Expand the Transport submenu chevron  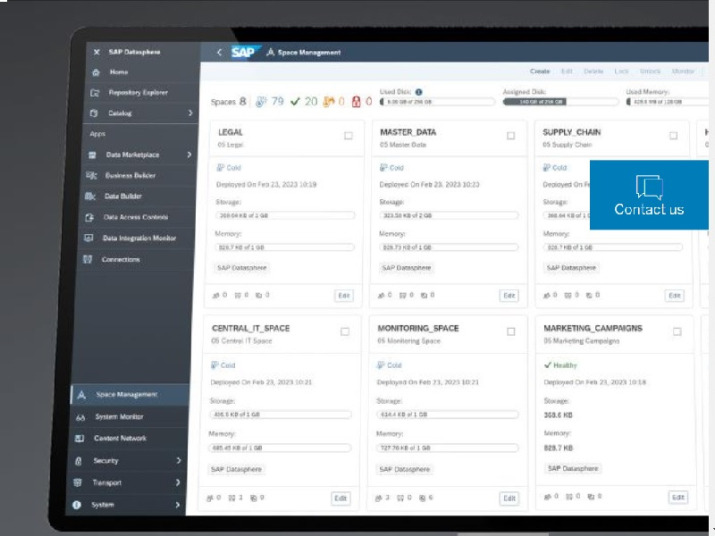click(x=178, y=483)
